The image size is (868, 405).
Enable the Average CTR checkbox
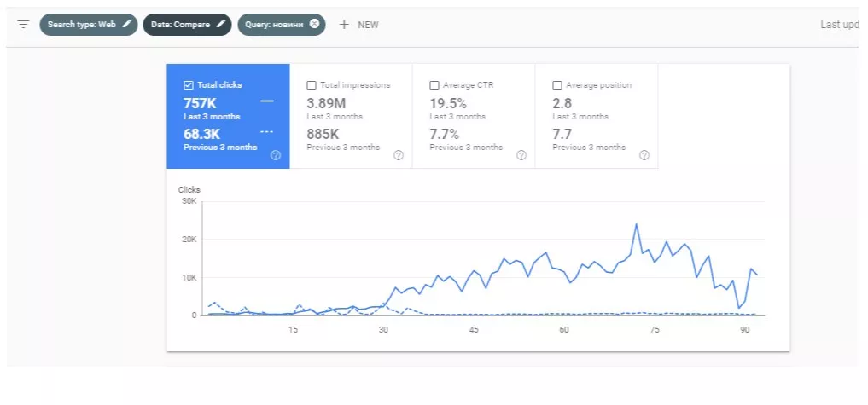pos(434,85)
